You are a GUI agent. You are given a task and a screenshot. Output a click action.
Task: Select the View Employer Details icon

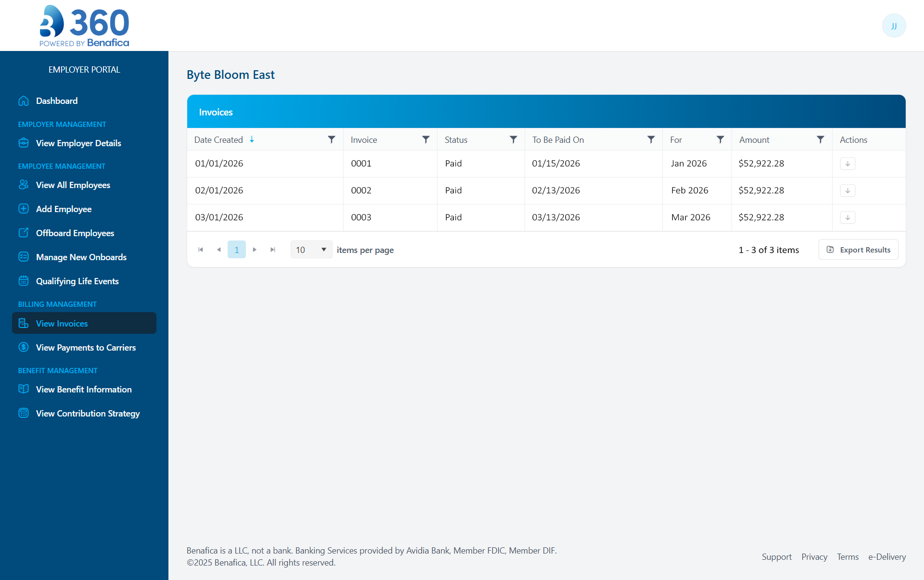[24, 143]
